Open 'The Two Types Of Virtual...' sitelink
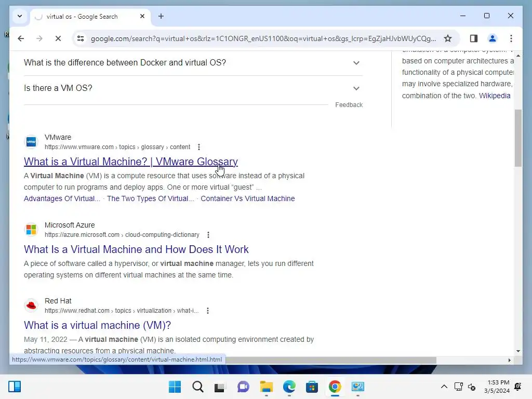This screenshot has height=399, width=532. pos(150,198)
